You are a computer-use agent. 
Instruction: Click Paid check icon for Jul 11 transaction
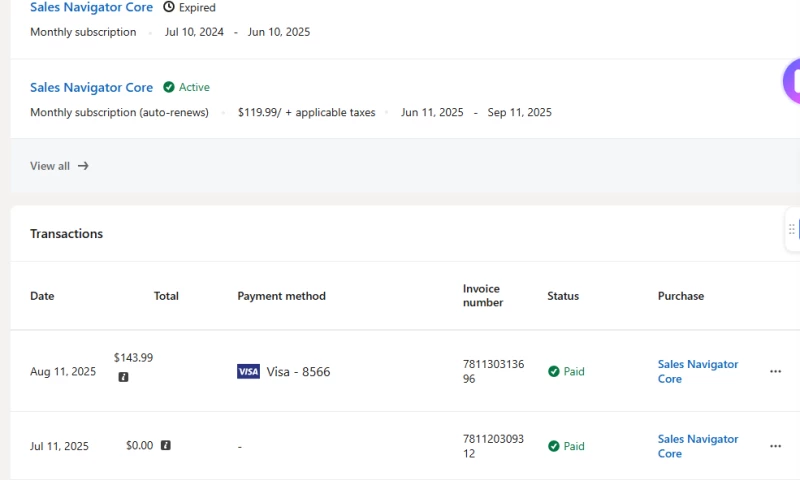coord(554,446)
